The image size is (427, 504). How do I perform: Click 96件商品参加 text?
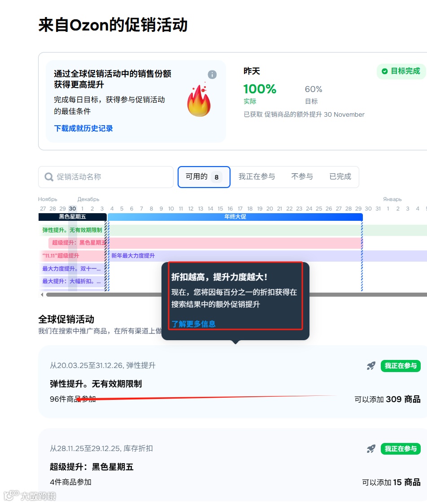tap(73, 399)
